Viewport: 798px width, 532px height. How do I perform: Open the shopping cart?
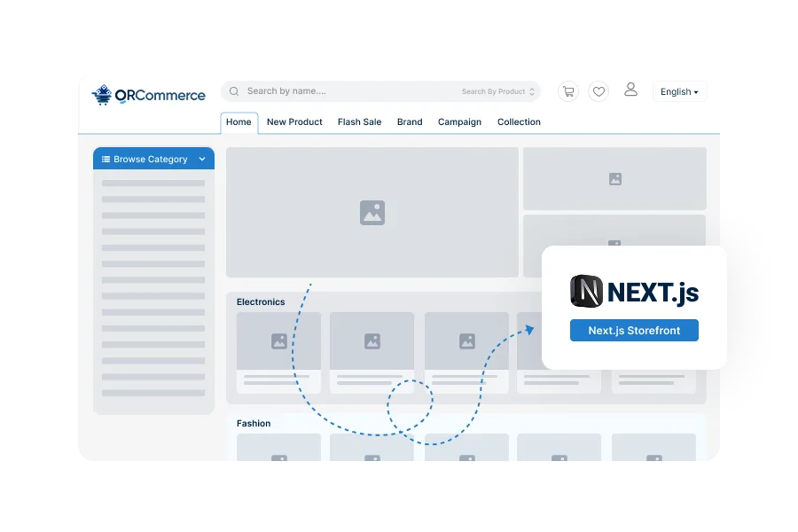(568, 91)
